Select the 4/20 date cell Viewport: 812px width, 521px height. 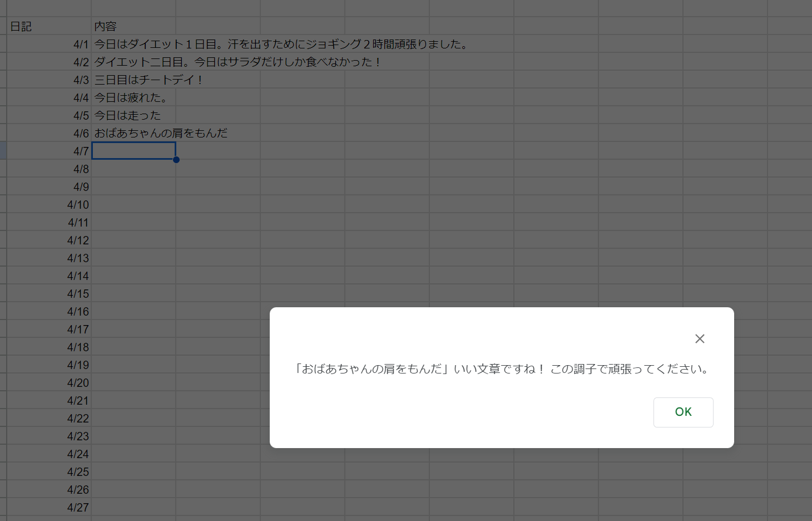tap(49, 382)
